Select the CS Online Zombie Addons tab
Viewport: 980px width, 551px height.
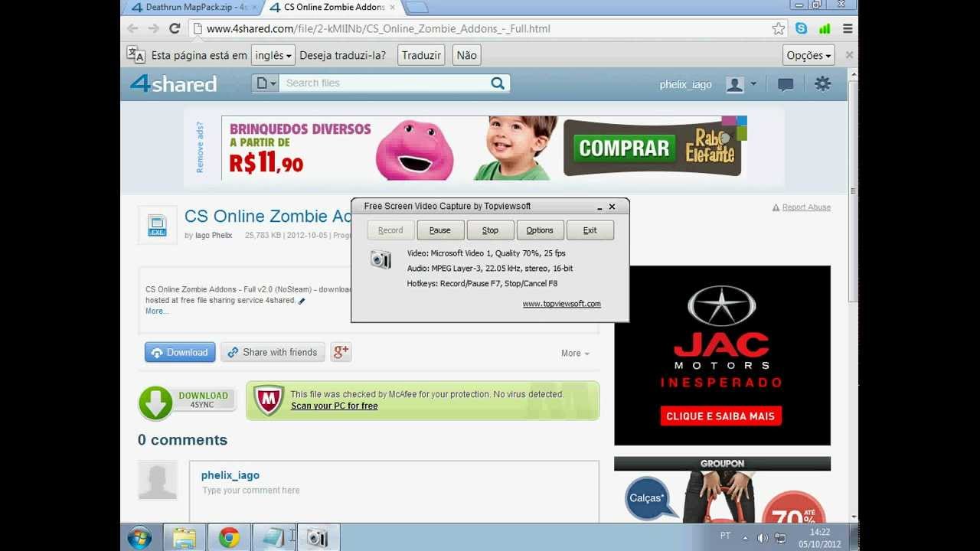[x=333, y=8]
